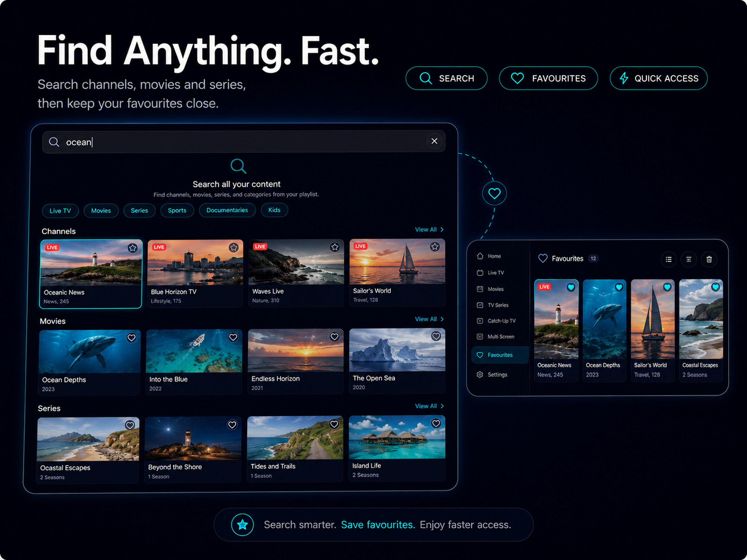The height and width of the screenshot is (560, 747).
Task: Star the Sailor's World channel card
Action: coord(435,247)
